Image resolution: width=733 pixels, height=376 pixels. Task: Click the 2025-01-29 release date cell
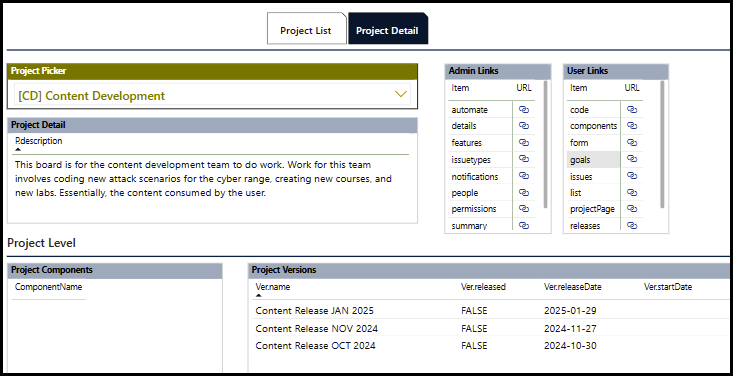click(570, 311)
